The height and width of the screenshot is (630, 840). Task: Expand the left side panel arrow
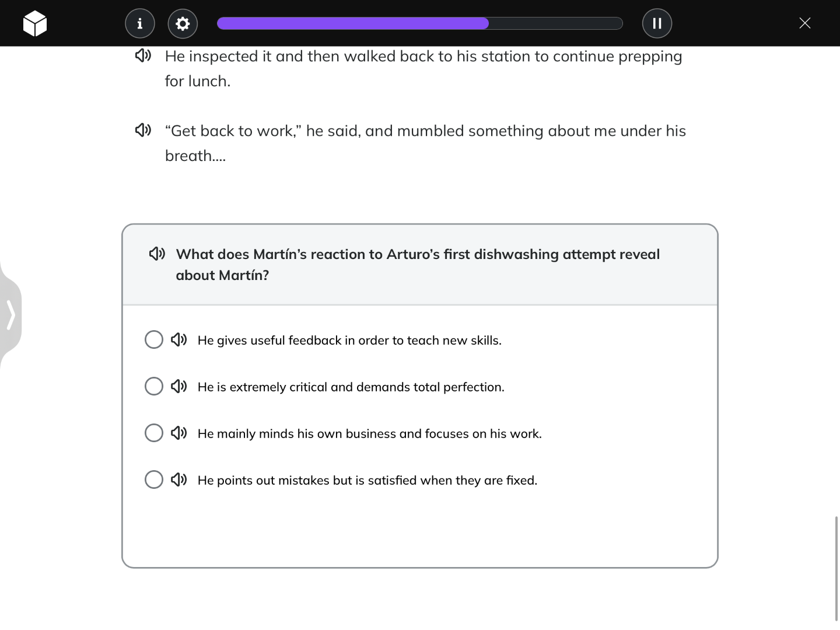click(x=10, y=315)
